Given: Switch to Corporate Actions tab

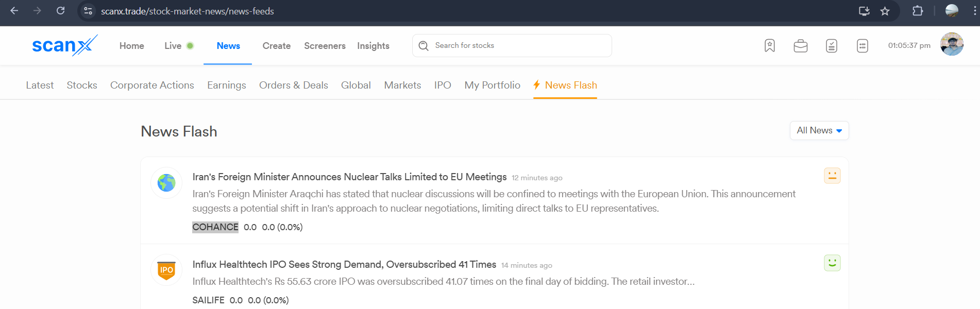Looking at the screenshot, I should (152, 85).
